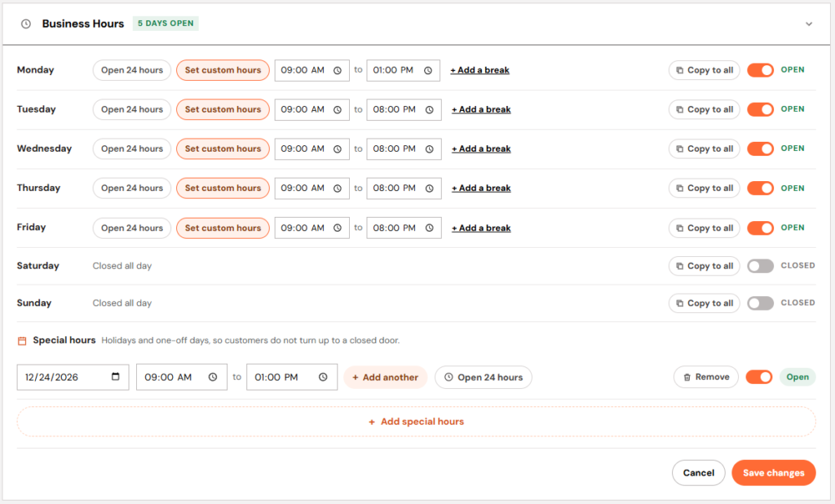This screenshot has width=835, height=504.
Task: Click the clock icon beside Business Hours title
Action: click(25, 24)
